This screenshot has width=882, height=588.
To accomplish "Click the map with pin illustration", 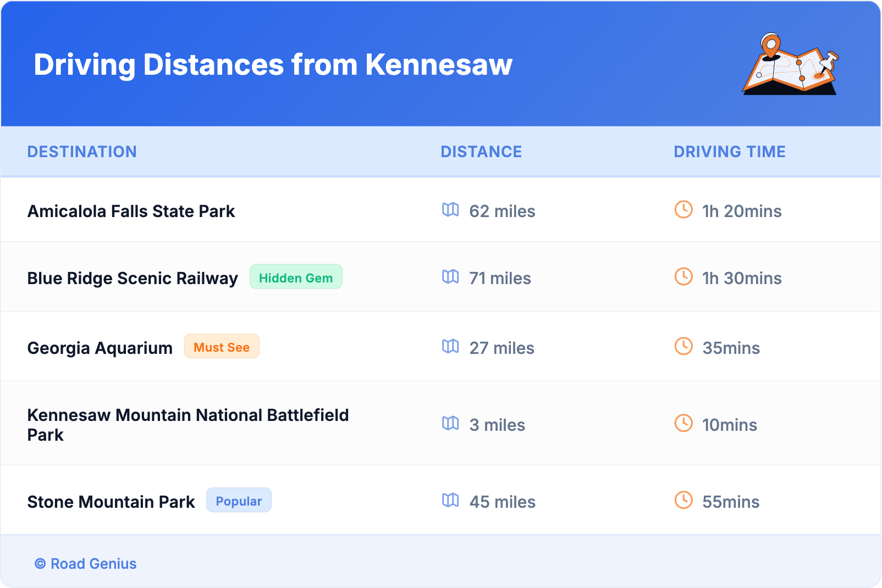I will pyautogui.click(x=790, y=64).
